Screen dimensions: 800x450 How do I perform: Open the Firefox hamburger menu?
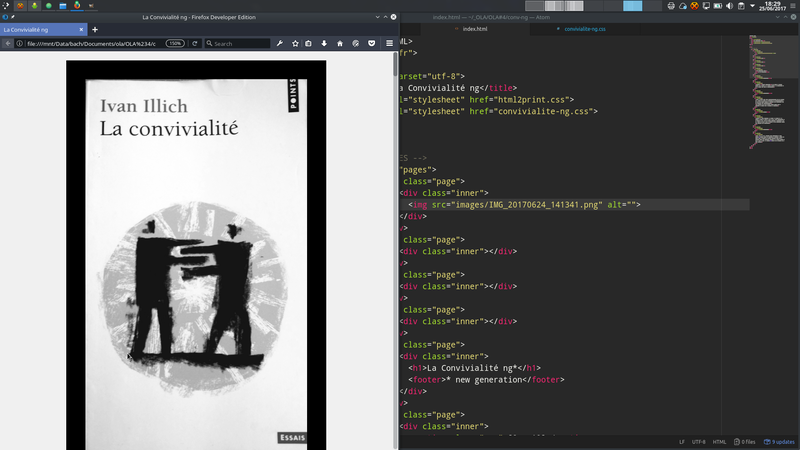pos(389,44)
